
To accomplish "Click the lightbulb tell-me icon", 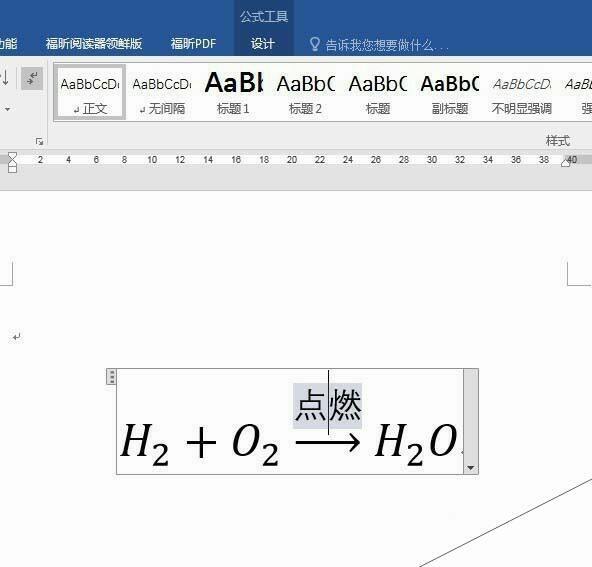I will tap(314, 44).
